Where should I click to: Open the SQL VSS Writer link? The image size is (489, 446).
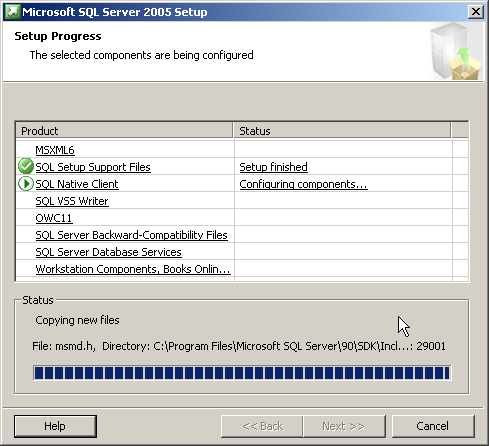coord(72,201)
